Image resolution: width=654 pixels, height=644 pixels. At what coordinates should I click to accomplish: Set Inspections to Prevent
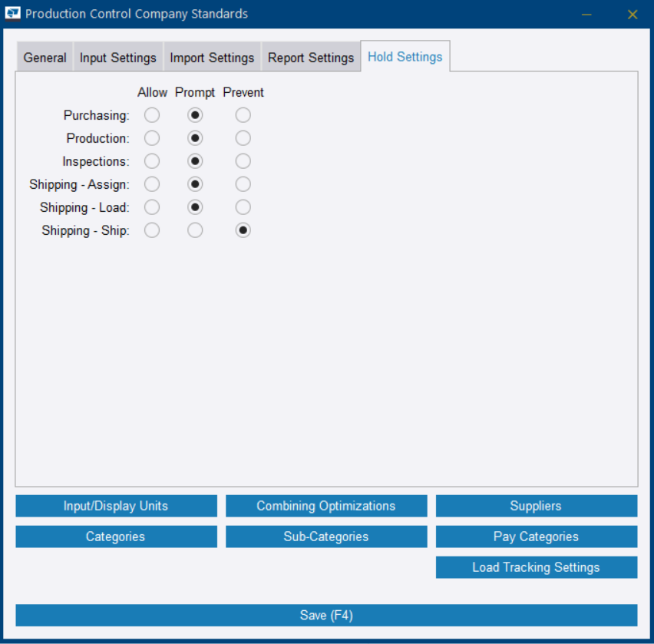tap(243, 161)
